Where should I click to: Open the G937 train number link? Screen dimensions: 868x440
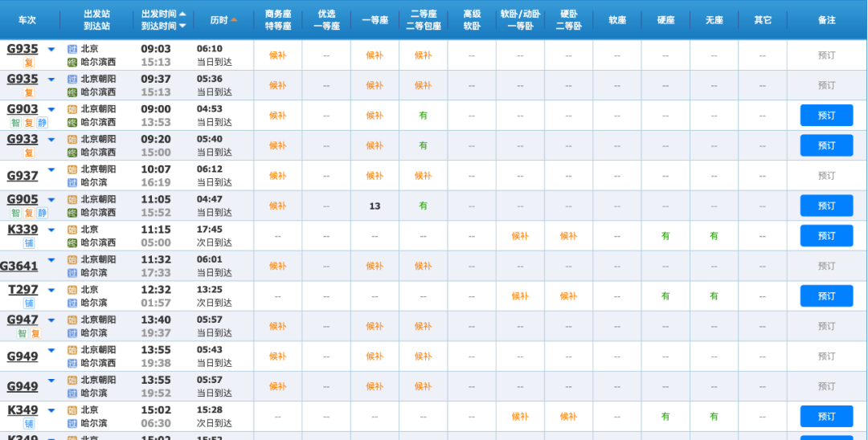23,176
